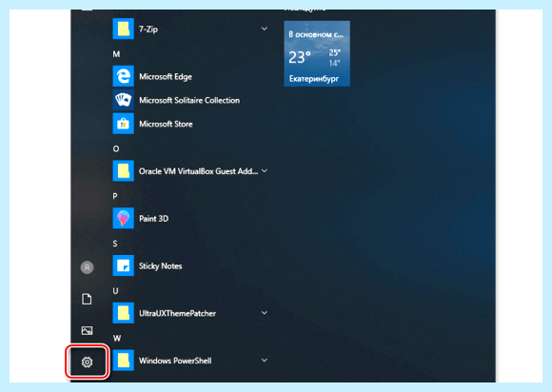This screenshot has height=392, width=552.
Task: Select "Oracle VM VirtualBox Guest Add..." label
Action: [x=198, y=171]
